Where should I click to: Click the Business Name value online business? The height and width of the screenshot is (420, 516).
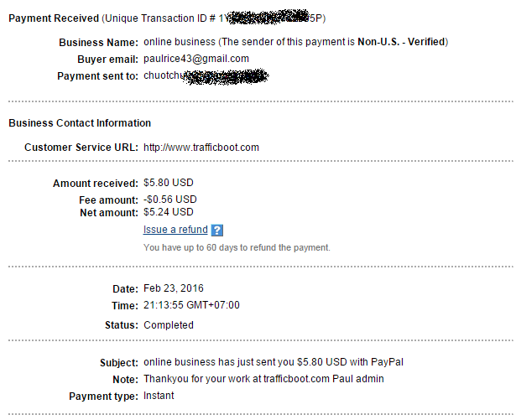click(x=180, y=42)
